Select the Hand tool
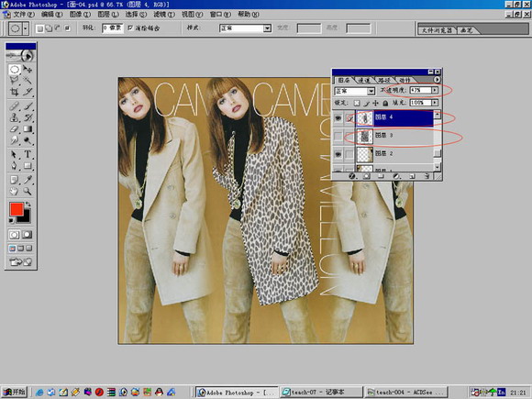This screenshot has width=532, height=399. [15, 191]
